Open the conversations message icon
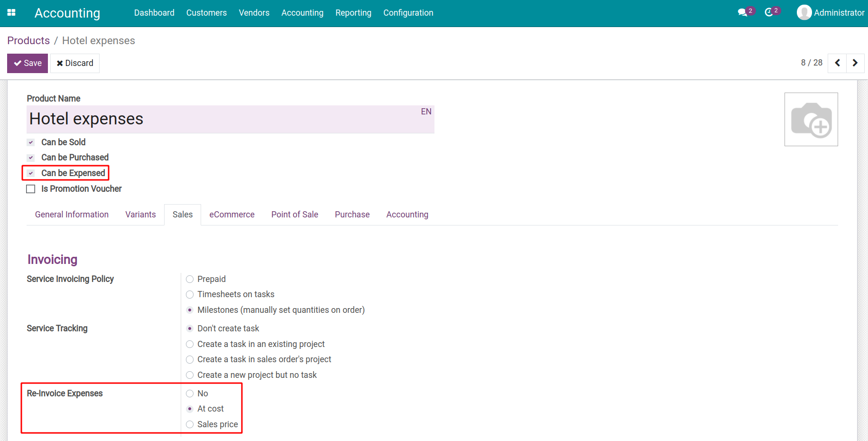This screenshot has height=441, width=868. tap(743, 13)
